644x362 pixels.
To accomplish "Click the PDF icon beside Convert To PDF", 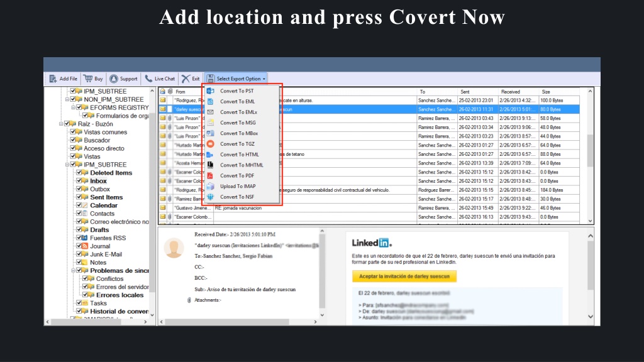I will pos(210,176).
